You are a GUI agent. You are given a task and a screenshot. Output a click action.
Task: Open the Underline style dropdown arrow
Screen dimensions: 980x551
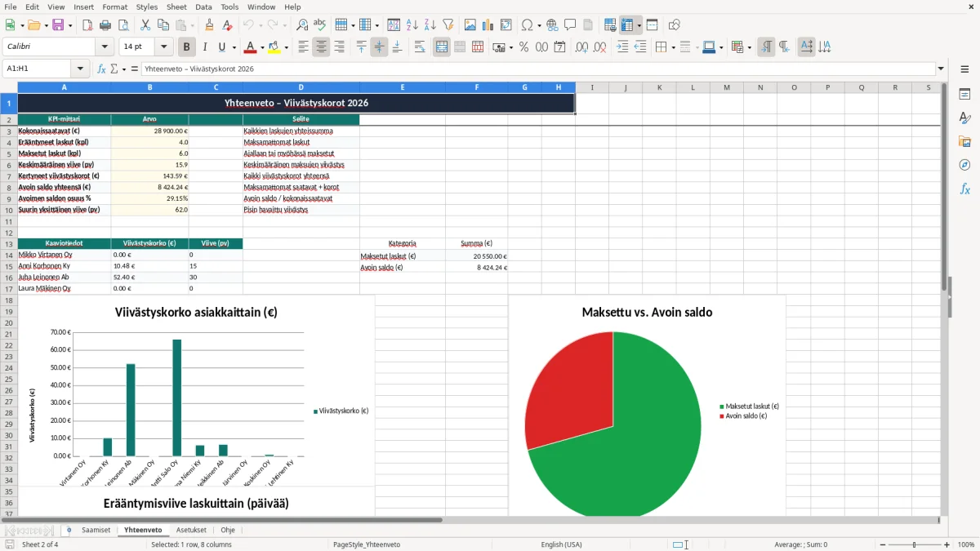coord(234,47)
